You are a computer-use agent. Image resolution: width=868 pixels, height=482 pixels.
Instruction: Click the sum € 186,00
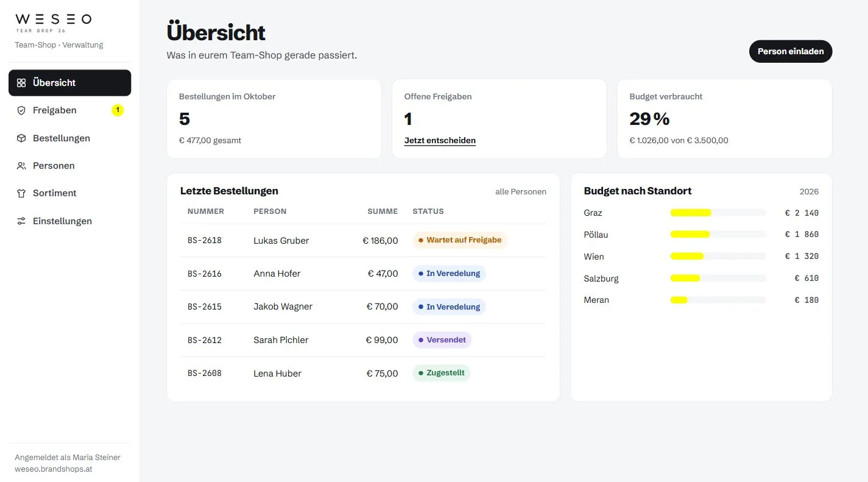[x=380, y=241]
